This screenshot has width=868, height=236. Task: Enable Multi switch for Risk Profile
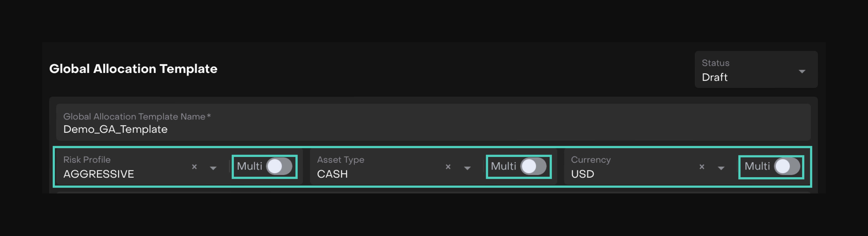(279, 166)
